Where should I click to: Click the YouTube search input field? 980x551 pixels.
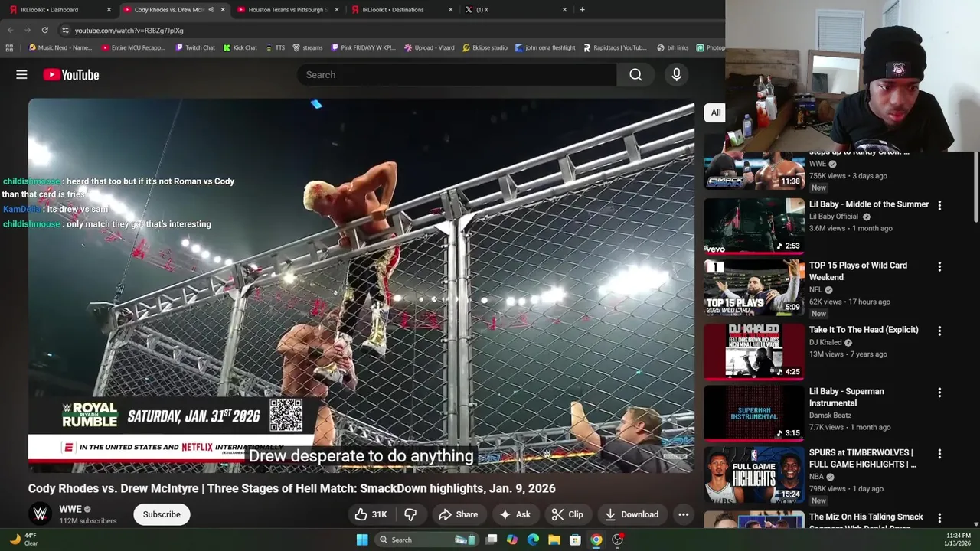(457, 75)
